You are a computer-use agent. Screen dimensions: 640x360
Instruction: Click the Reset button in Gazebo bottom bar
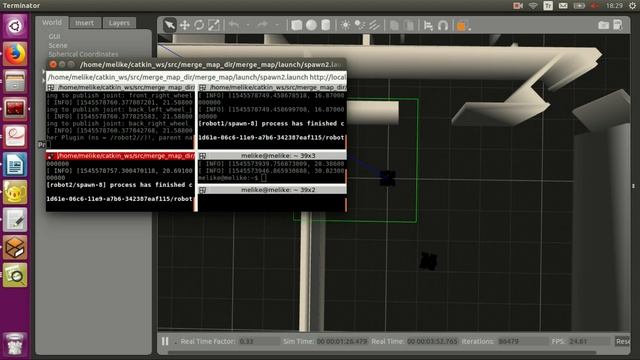tap(622, 341)
